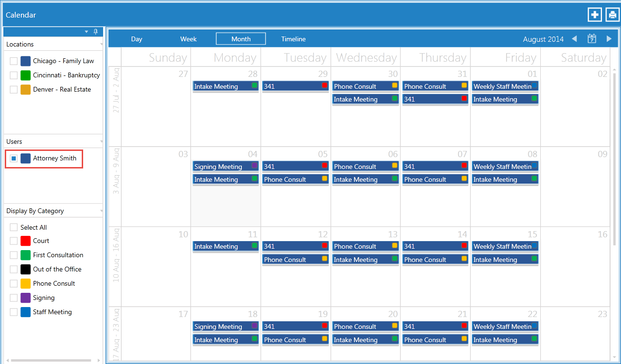621x364 pixels.
Task: Open the Weekly Staff Meeting on August 15
Action: (505, 246)
